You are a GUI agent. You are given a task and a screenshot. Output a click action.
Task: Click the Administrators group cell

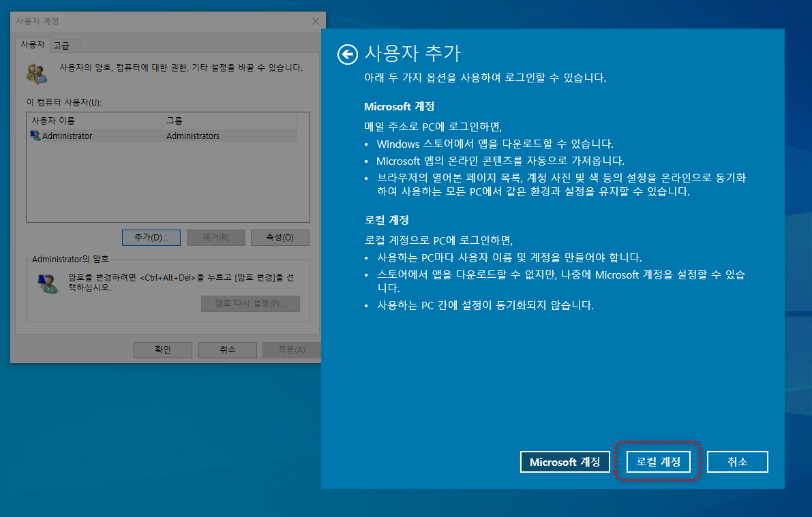[x=193, y=136]
